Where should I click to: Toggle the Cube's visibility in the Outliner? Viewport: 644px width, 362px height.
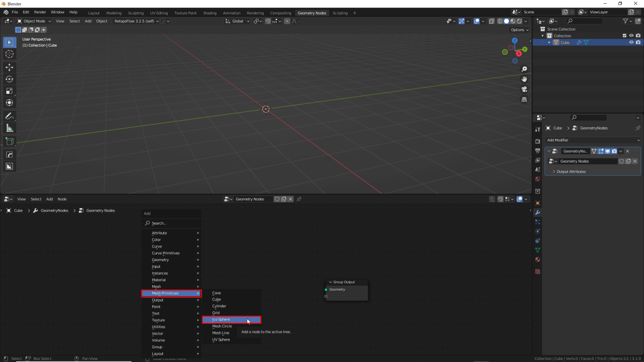coord(631,42)
